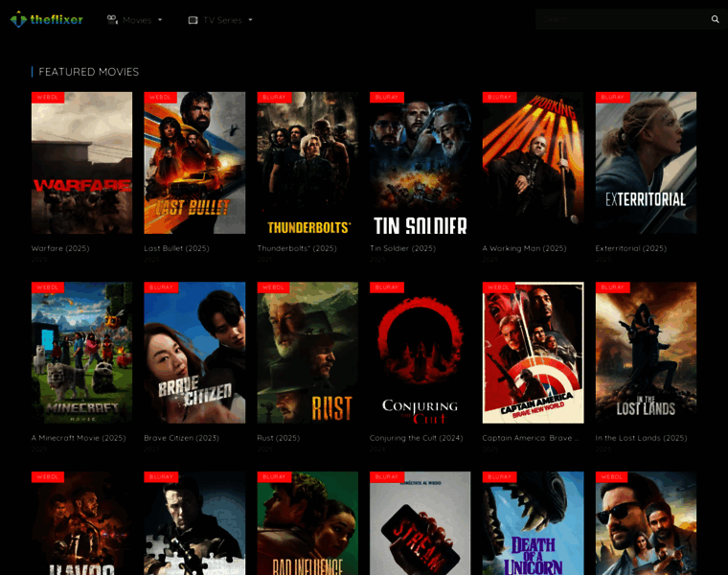Viewport: 728px width, 575px height.
Task: Click the theflixer brand text
Action: coord(57,19)
